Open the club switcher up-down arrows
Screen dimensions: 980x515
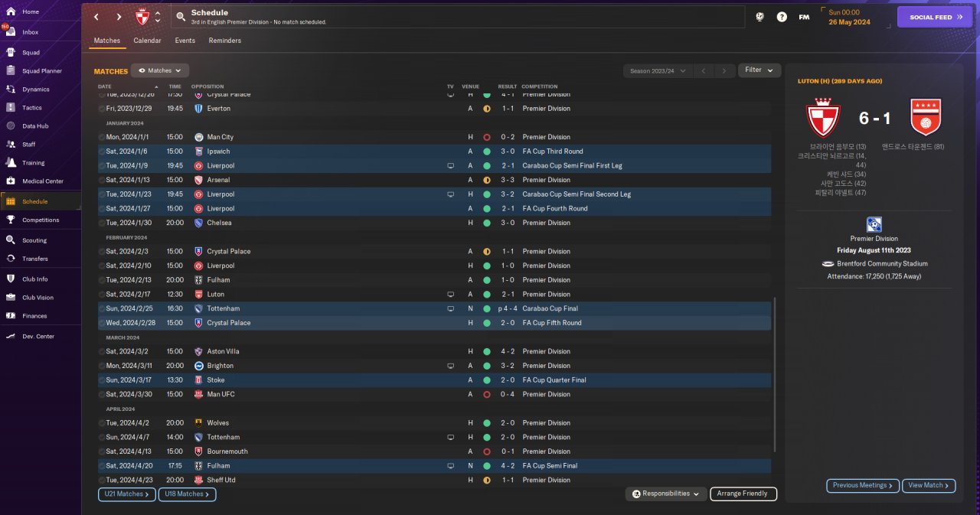pyautogui.click(x=158, y=17)
